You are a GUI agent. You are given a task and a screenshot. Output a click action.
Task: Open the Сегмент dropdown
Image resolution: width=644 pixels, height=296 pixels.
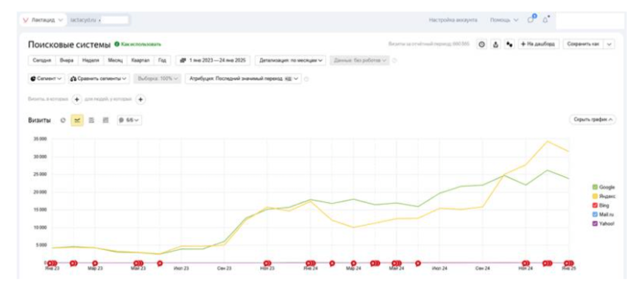pos(47,78)
